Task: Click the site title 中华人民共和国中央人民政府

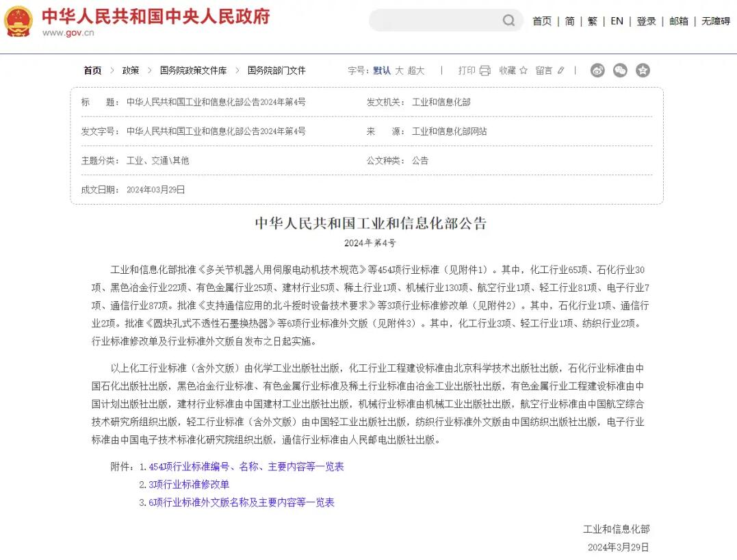Action: (x=155, y=16)
